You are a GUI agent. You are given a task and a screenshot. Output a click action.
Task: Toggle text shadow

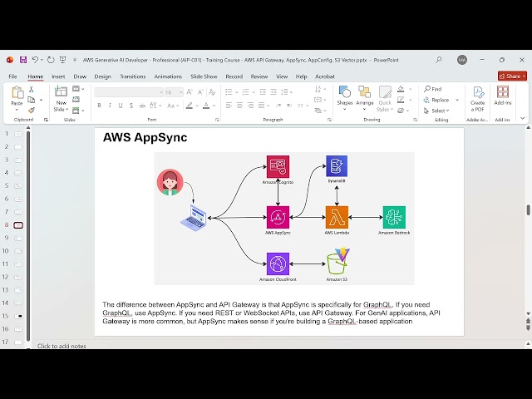[131, 106]
